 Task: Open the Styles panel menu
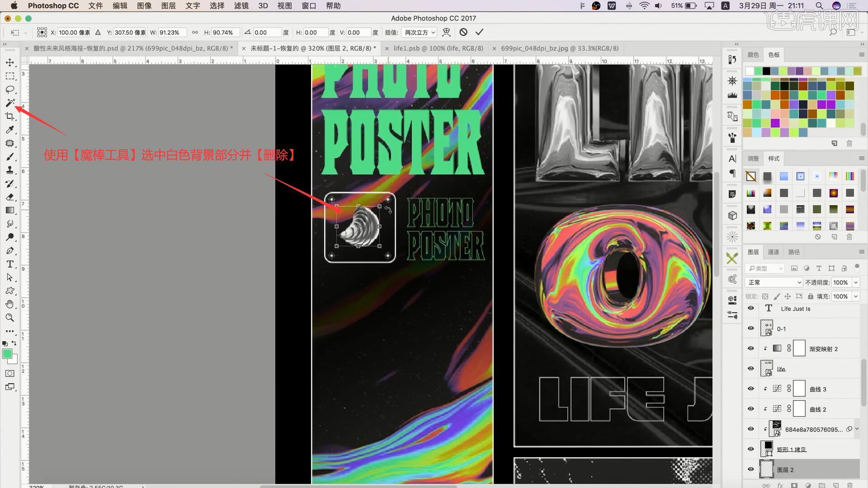point(862,158)
